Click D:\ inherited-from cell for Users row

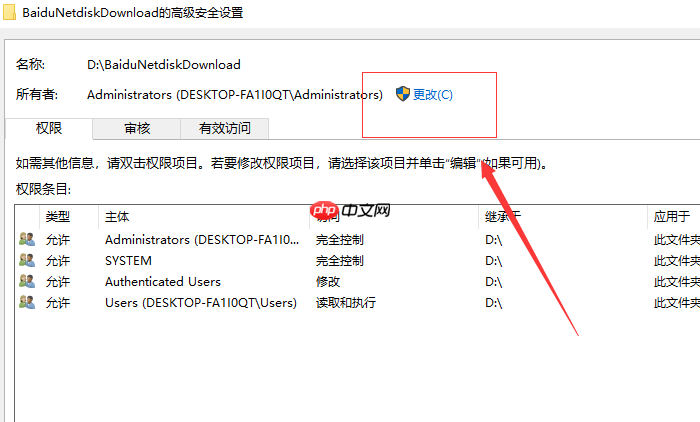(x=493, y=303)
